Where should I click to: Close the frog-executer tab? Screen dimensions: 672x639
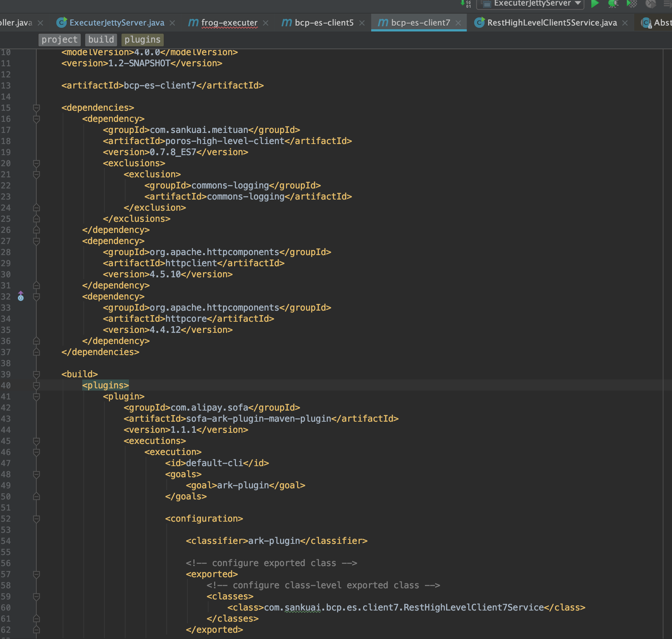[x=266, y=23]
